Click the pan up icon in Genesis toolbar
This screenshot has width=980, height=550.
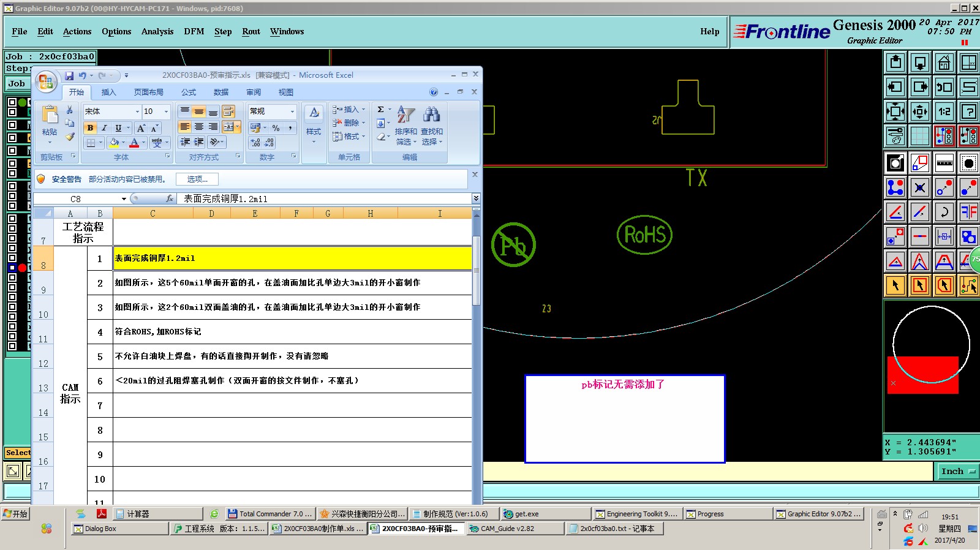(895, 62)
